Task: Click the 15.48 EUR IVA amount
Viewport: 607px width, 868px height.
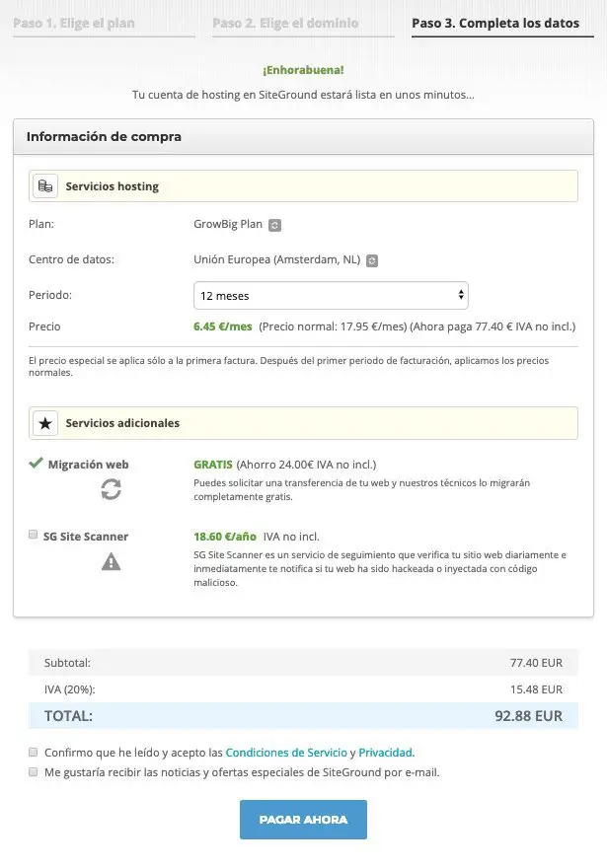Action: click(536, 689)
